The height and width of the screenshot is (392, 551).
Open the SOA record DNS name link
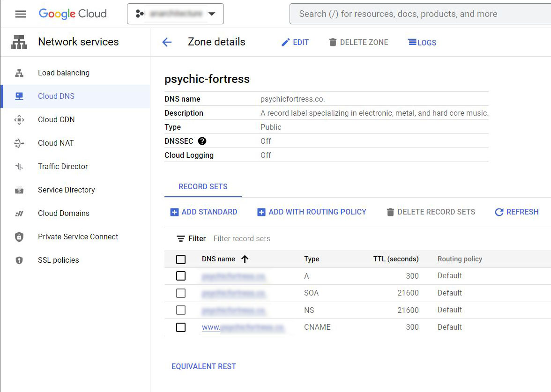coord(234,293)
